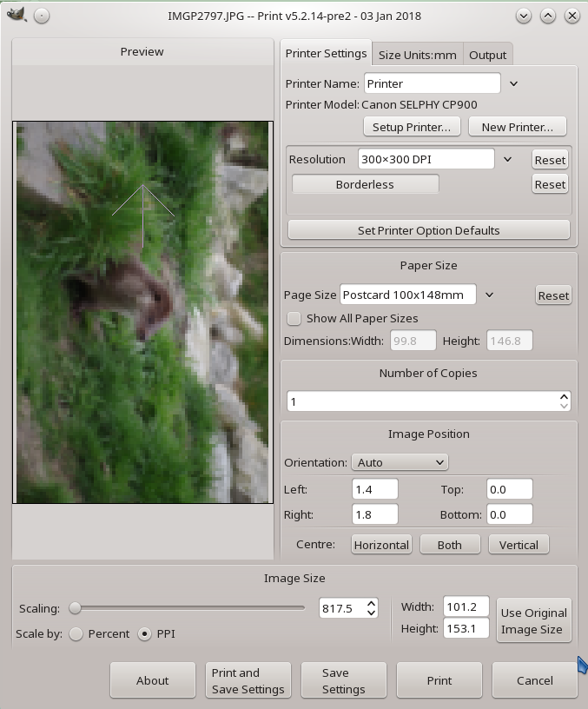The height and width of the screenshot is (709, 588).
Task: Click the Setup Printer... button
Action: [x=411, y=127]
